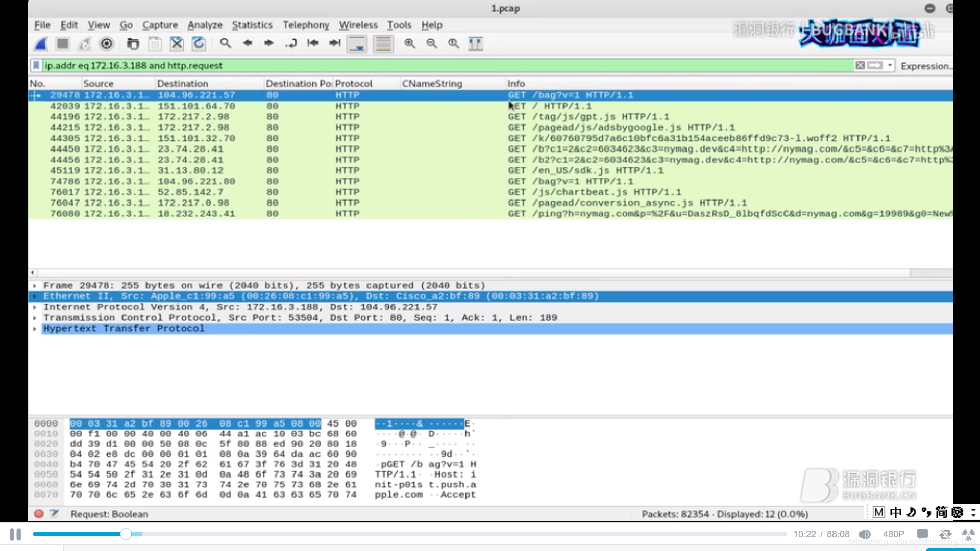Pause the video playback
The width and height of the screenshot is (980, 551).
pos(15,534)
